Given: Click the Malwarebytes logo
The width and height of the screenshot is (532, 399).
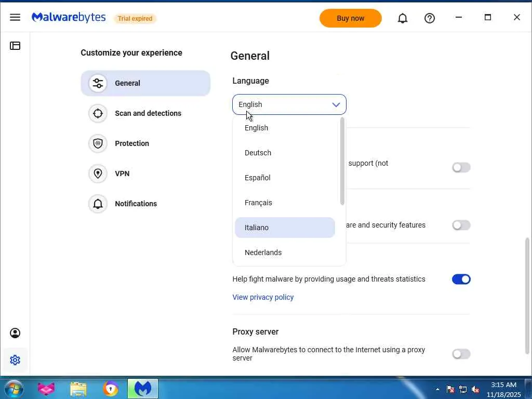Looking at the screenshot, I should pos(69,18).
